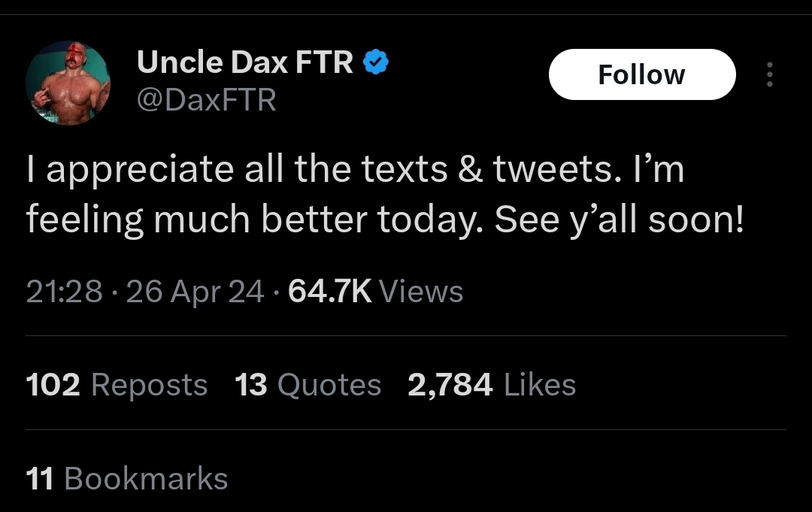
Task: Click the Views label
Action: 421,292
